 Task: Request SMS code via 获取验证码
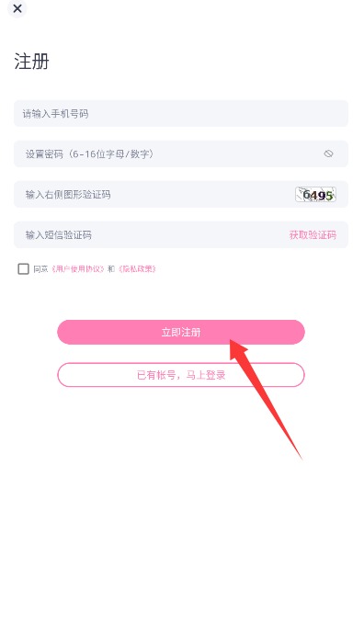[x=313, y=235]
